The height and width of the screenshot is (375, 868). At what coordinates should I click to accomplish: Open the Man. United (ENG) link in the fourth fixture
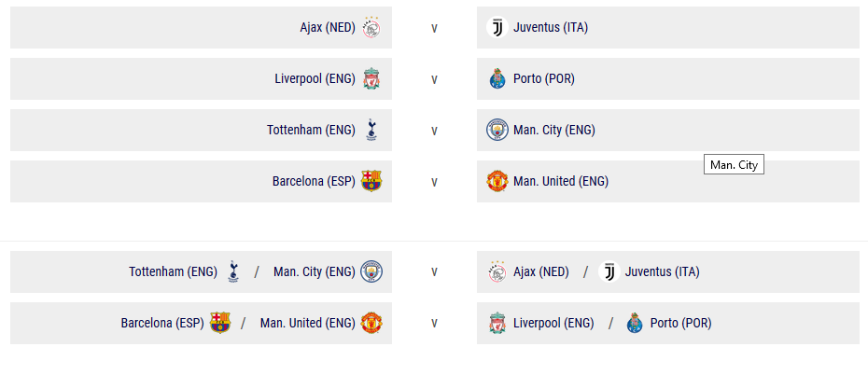[561, 181]
